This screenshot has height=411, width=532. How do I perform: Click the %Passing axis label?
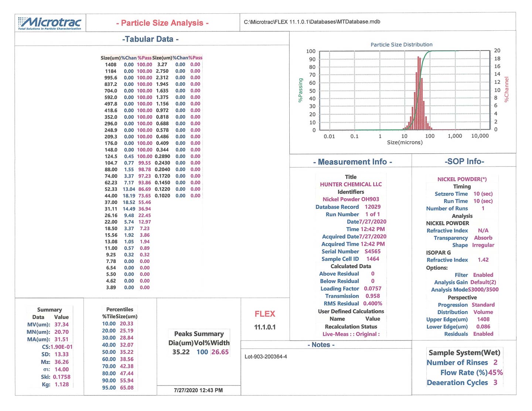(x=300, y=90)
